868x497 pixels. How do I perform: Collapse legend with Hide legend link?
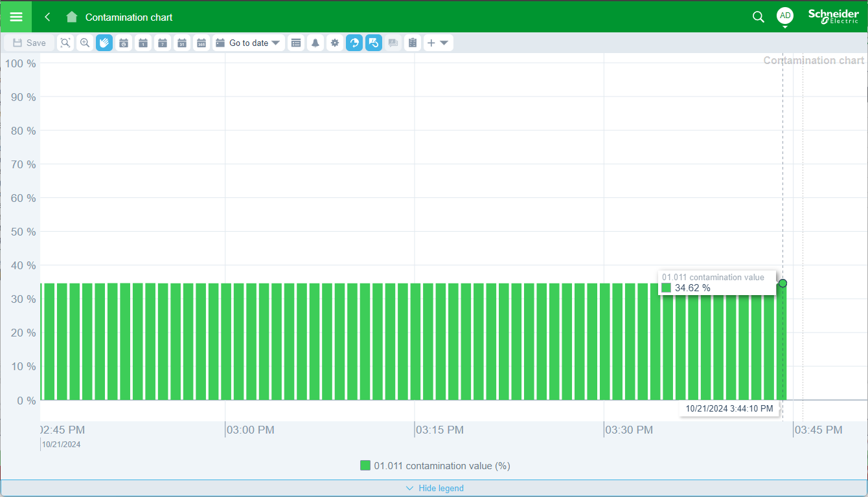[x=434, y=488]
